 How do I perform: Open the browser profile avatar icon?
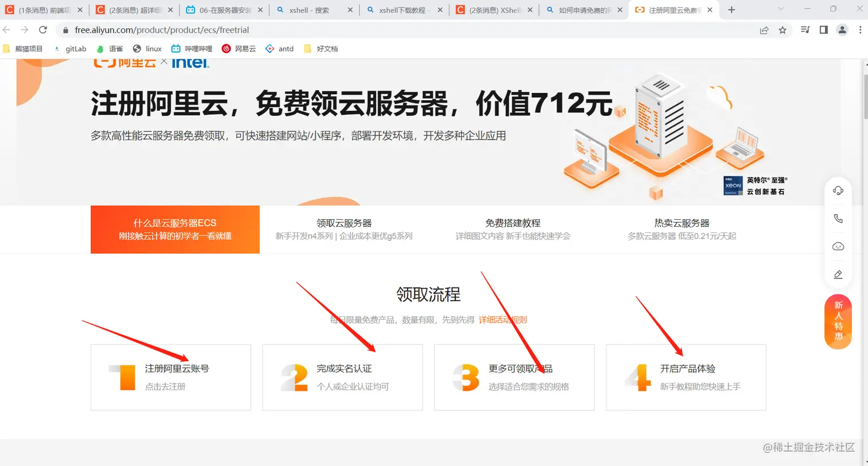(x=843, y=30)
